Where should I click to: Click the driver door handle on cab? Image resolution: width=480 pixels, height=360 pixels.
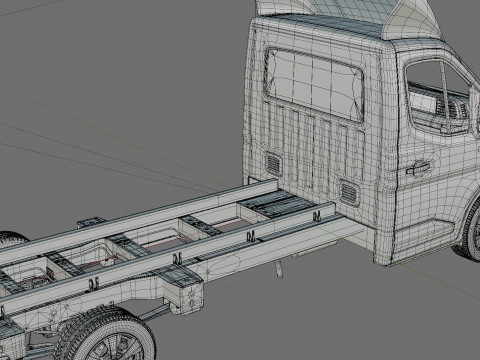click(419, 168)
